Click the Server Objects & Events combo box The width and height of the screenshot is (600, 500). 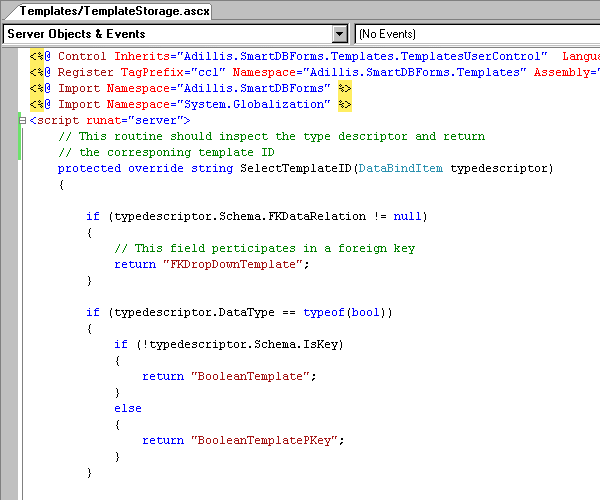pyautogui.click(x=175, y=34)
